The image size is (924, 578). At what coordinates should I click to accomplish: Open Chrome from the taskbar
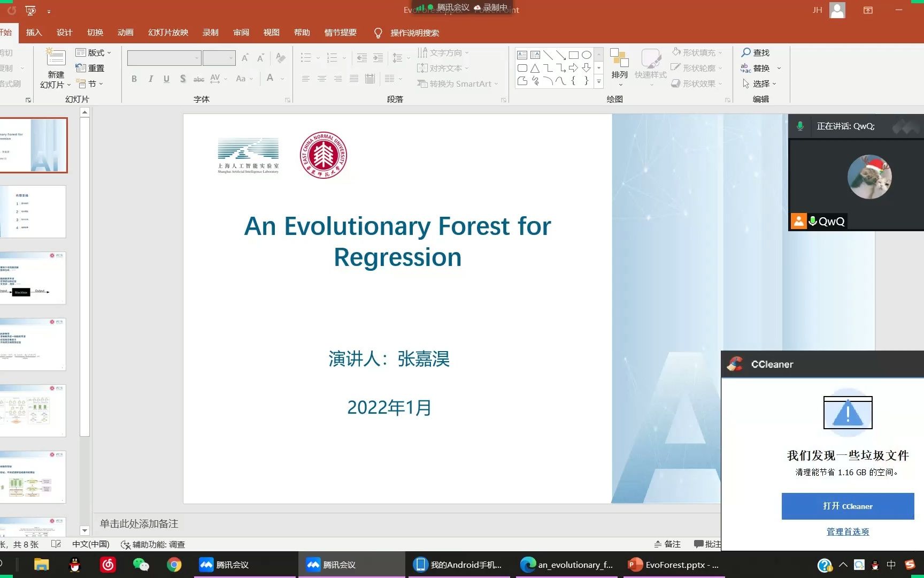[174, 565]
